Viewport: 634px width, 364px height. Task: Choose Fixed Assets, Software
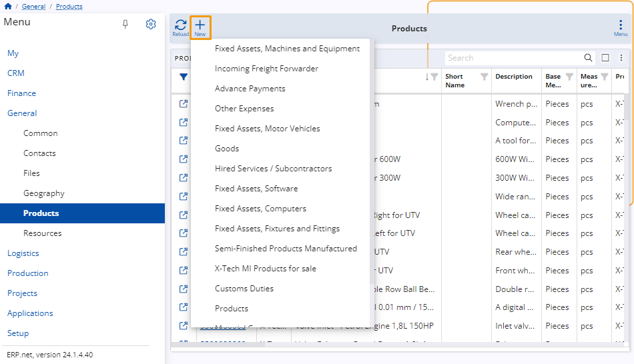click(256, 189)
